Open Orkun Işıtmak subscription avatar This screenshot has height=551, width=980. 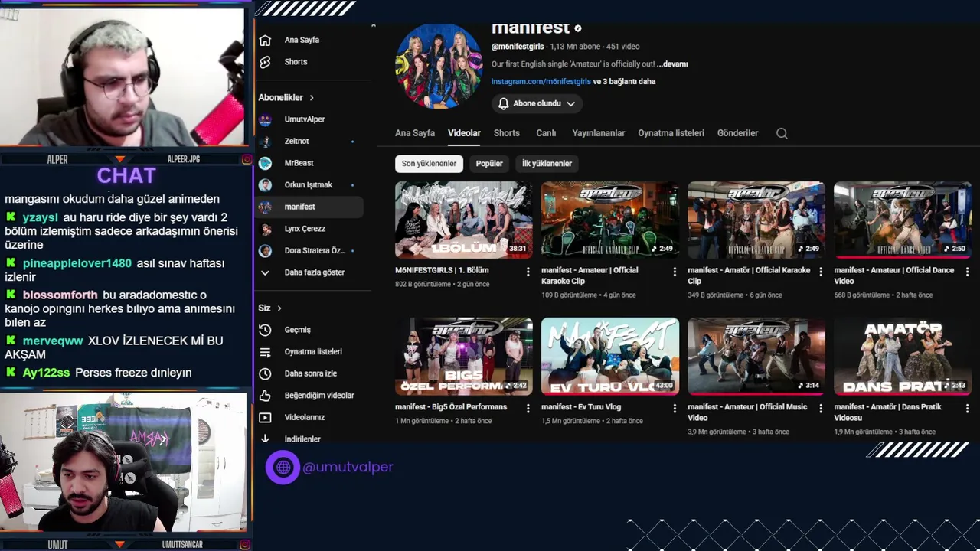[265, 185]
